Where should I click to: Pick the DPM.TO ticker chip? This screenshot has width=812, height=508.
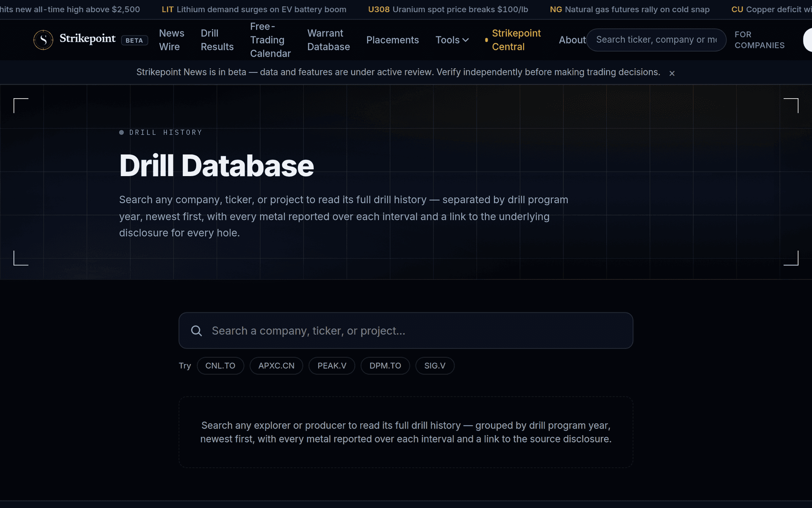click(x=385, y=366)
